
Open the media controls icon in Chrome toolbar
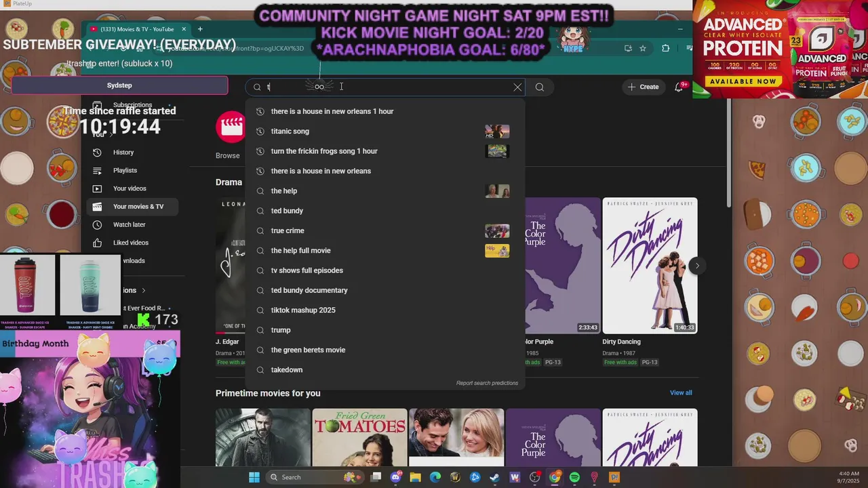point(688,48)
